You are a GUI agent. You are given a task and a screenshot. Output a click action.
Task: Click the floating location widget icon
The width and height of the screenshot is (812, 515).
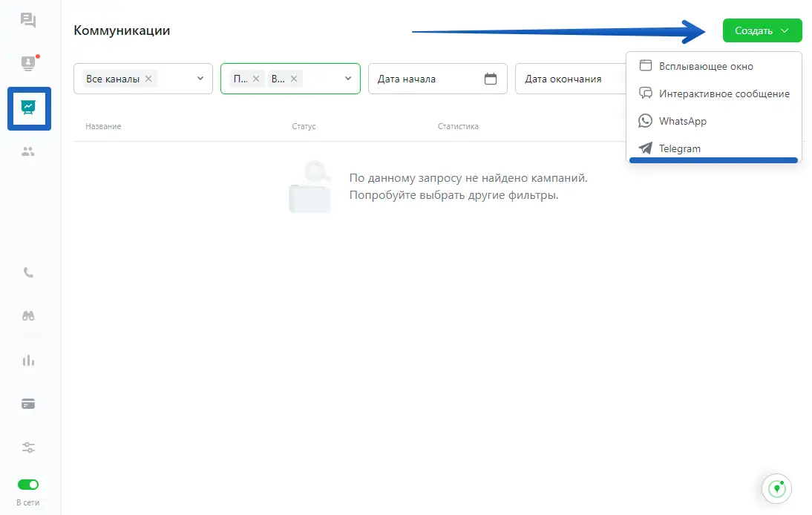tap(776, 488)
